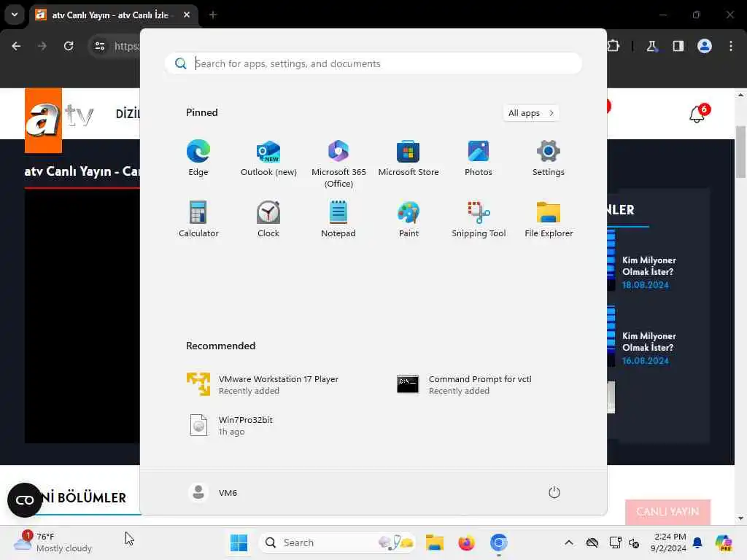Open File Explorer pinned in Start menu
The image size is (747, 560).
549,219
